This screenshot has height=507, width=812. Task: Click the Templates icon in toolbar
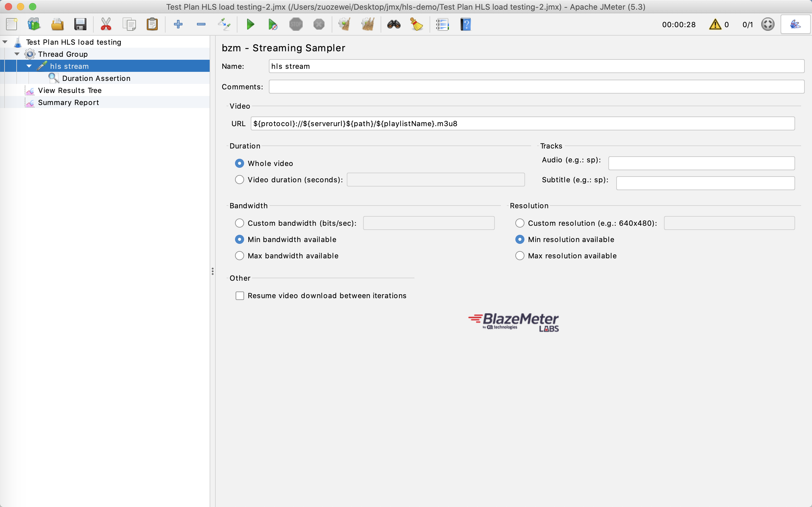tap(34, 24)
